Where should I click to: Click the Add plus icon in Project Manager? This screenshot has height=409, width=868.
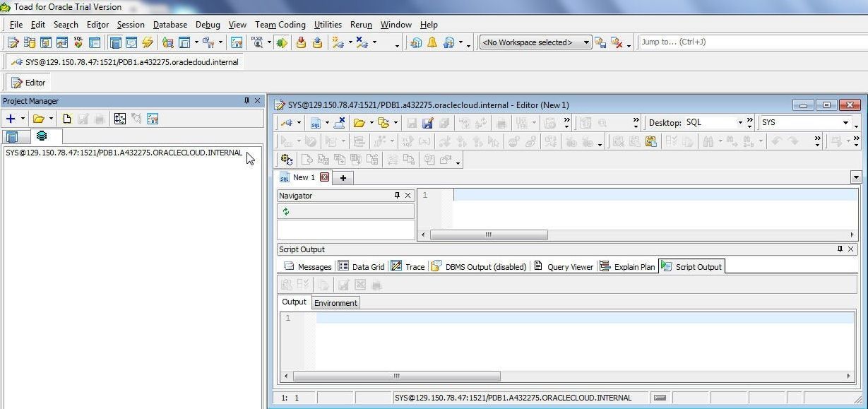coord(11,119)
